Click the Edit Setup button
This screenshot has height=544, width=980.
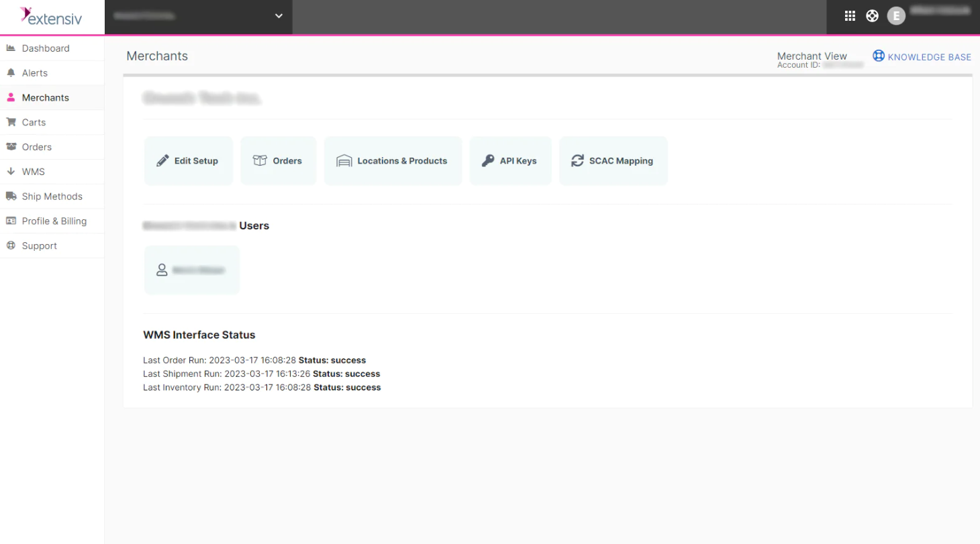tap(189, 160)
